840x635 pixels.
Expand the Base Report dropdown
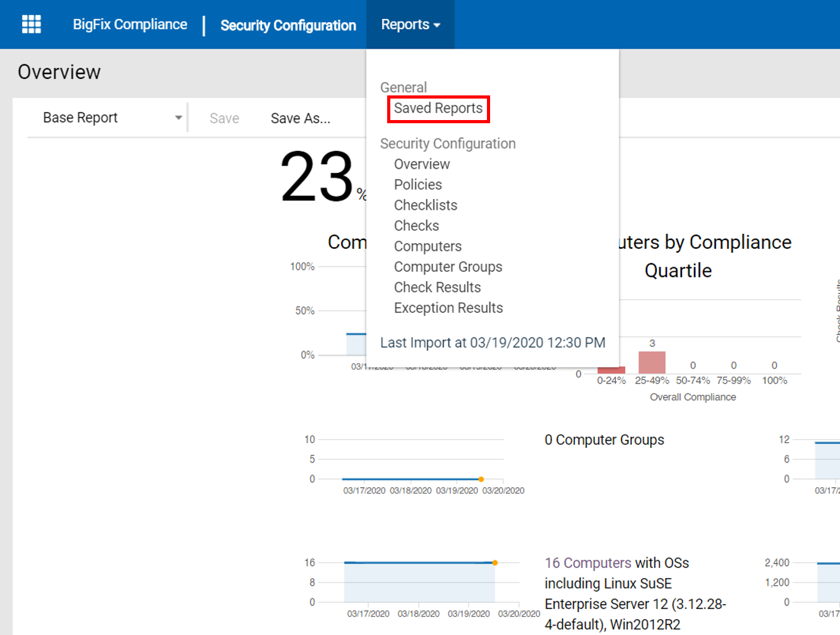pyautogui.click(x=111, y=118)
